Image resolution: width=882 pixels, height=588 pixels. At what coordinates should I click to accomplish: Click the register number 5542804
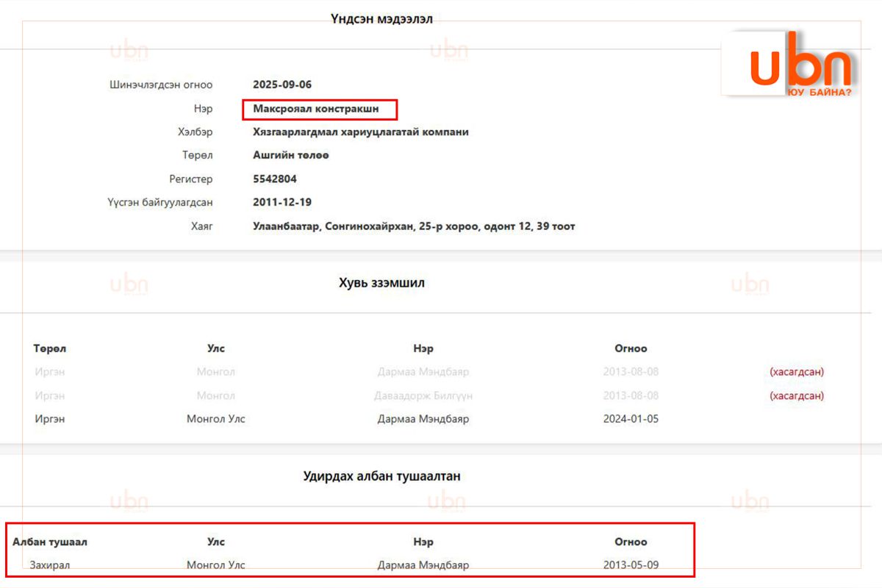(275, 179)
